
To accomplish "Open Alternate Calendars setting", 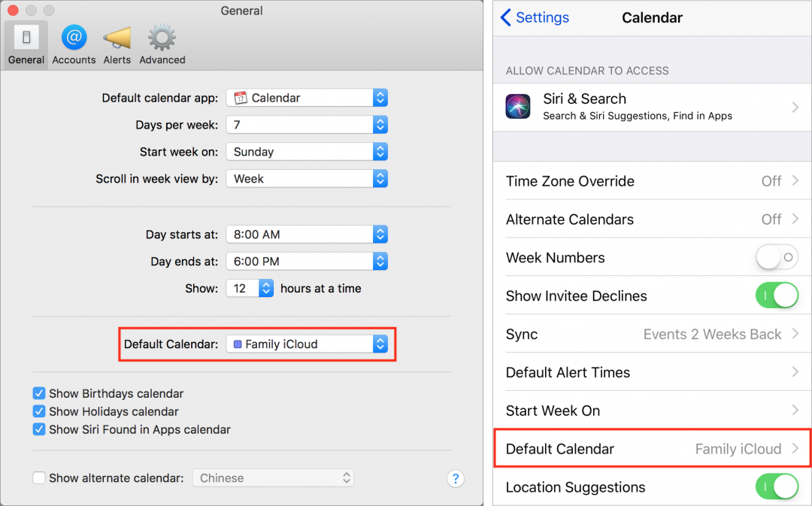I will point(653,219).
